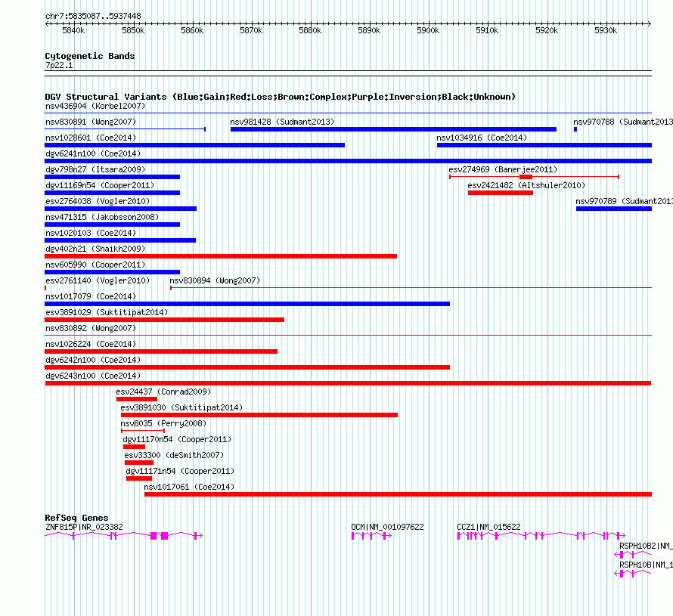
Task: Click the nsv8035 (Perry2008) loss feature
Action: click(143, 431)
